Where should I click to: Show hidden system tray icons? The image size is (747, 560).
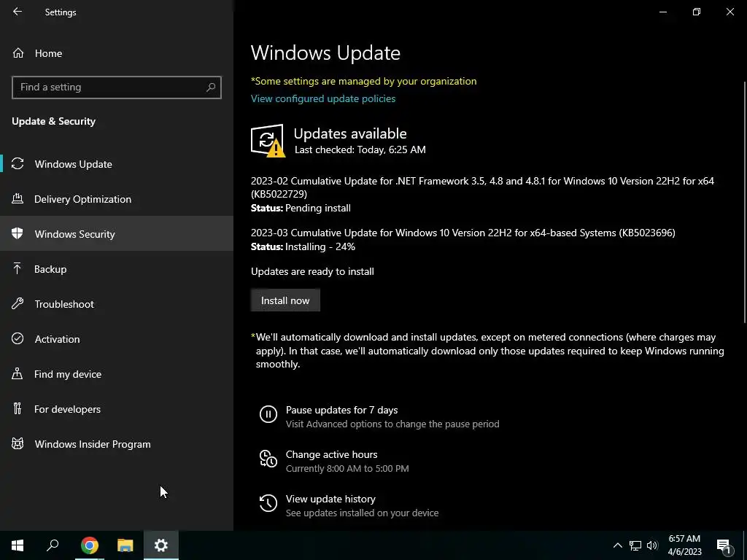(617, 545)
